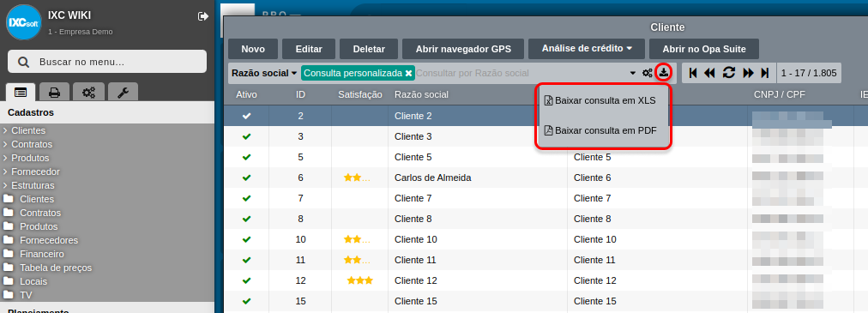Expand the Análise de crédito dropdown

(587, 49)
